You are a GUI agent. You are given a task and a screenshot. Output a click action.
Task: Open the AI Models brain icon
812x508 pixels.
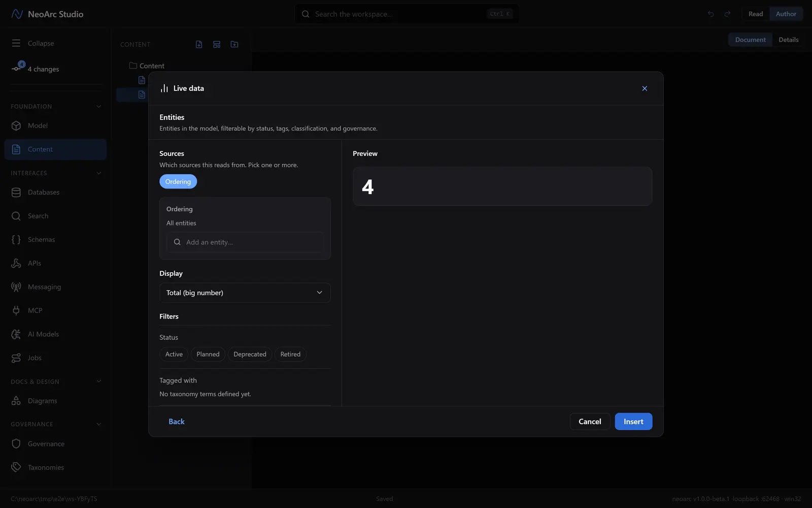(x=16, y=334)
